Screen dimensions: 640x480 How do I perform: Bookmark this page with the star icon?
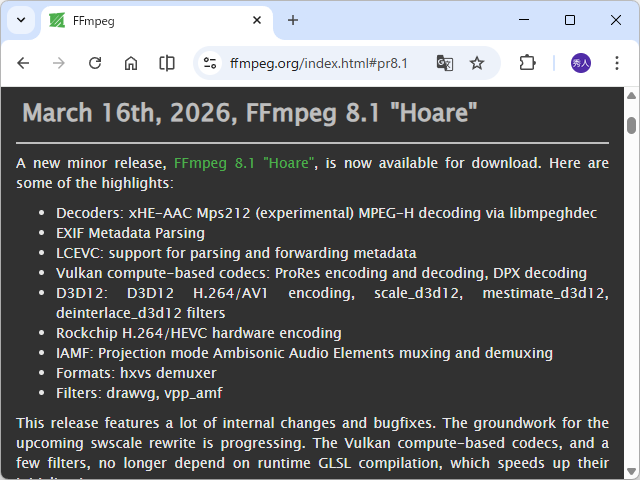point(477,63)
